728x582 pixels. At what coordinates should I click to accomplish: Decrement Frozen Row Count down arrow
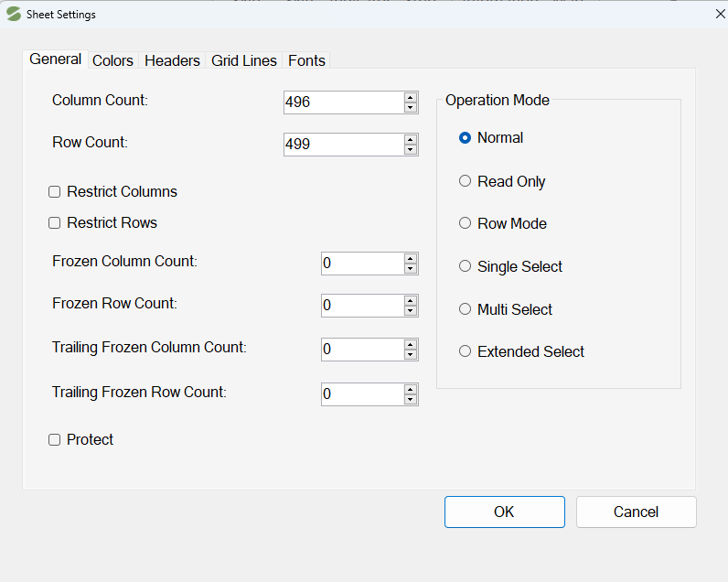point(411,311)
